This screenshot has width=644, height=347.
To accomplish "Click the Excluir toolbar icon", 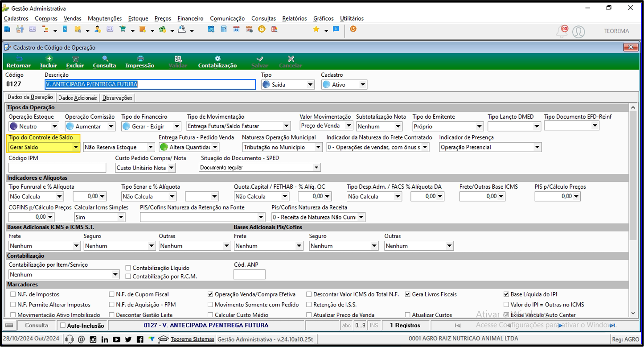I will tap(75, 58).
